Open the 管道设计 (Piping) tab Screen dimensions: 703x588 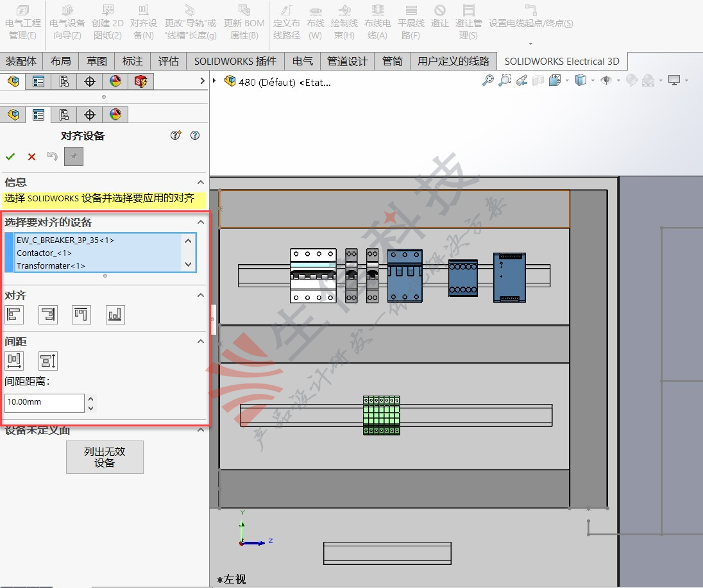347,62
